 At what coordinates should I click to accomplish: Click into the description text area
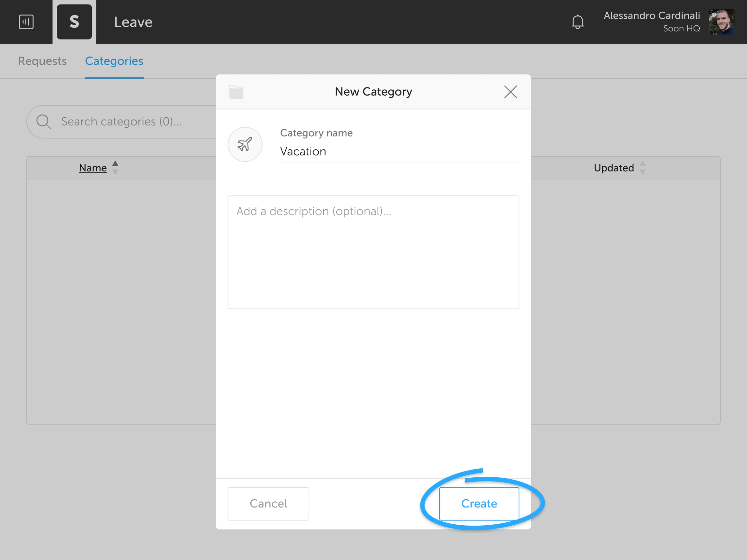(x=373, y=252)
